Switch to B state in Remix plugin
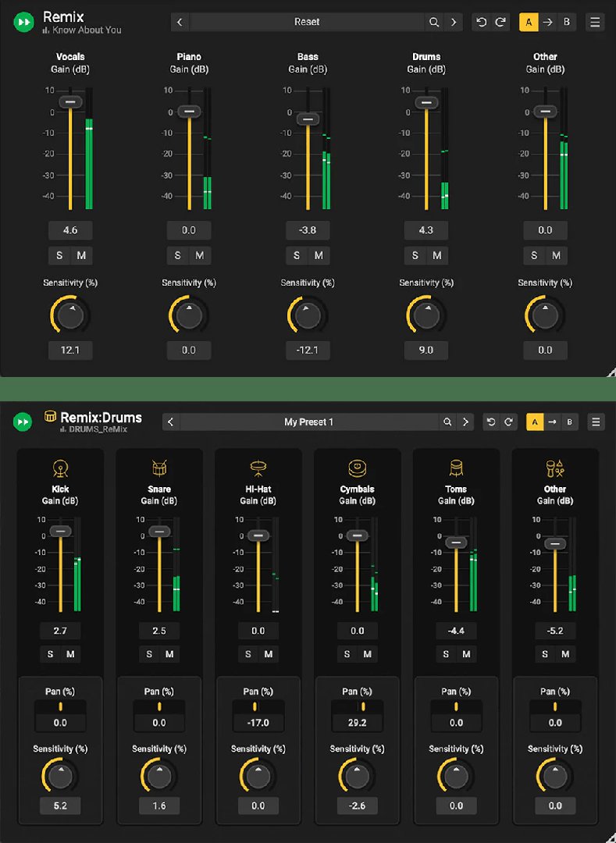616x843 pixels. coord(566,23)
